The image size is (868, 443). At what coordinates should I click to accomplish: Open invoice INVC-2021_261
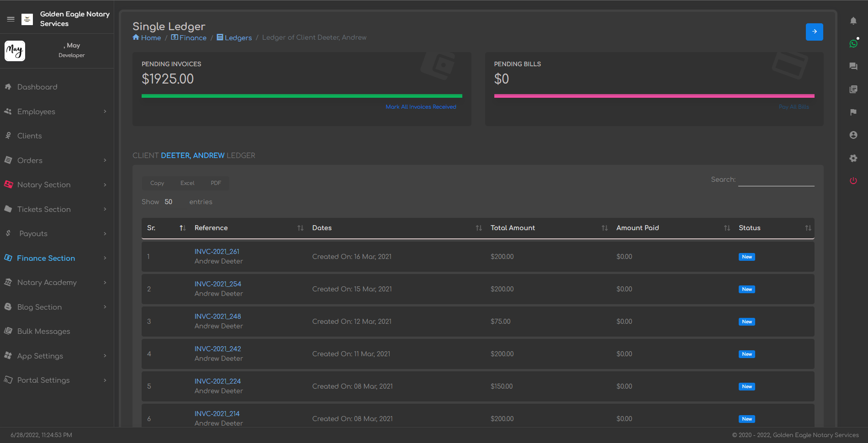[x=217, y=252]
